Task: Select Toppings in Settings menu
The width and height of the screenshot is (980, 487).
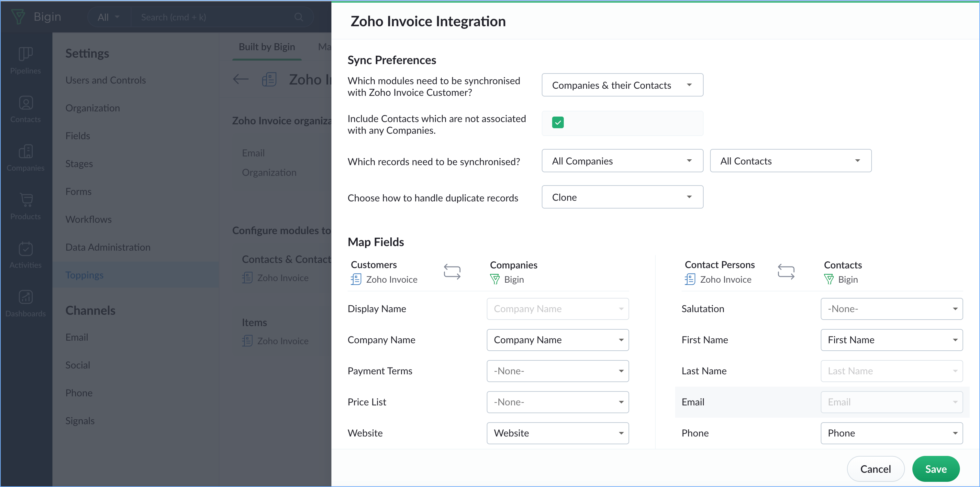Action: [84, 275]
